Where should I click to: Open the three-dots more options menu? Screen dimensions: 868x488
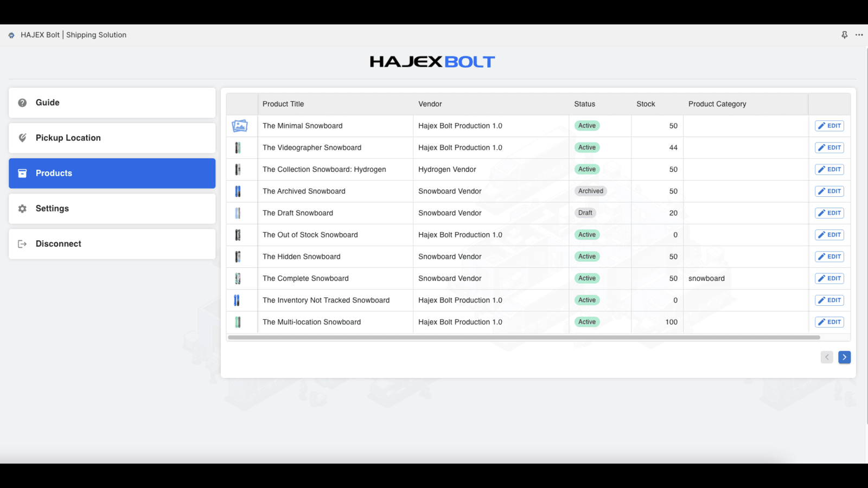coord(859,35)
